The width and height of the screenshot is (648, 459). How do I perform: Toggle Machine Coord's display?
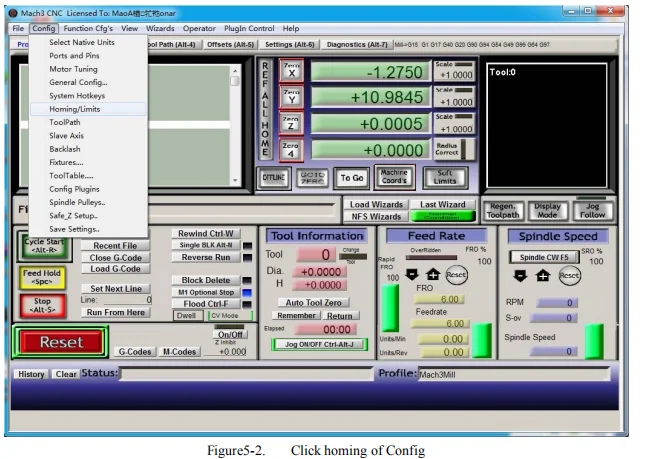pos(394,177)
